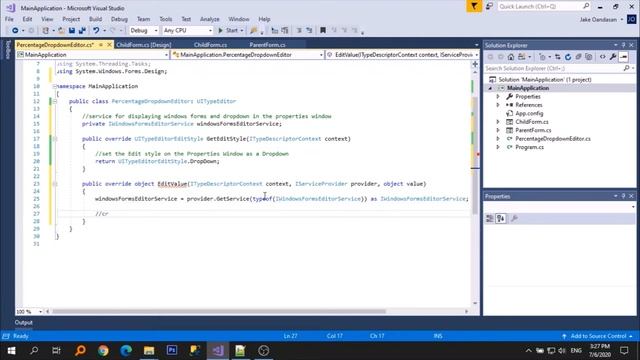
Task: Open the 100 % zoom dropdown
Action: [x=29, y=312]
